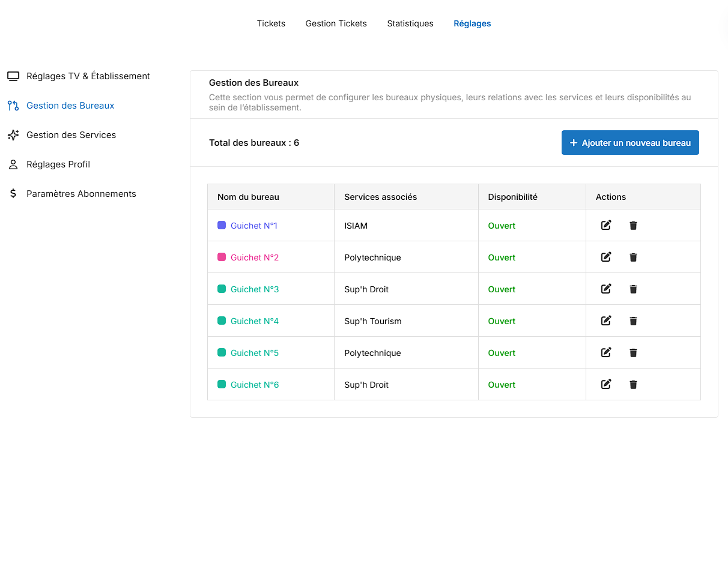This screenshot has width=728, height=575.
Task: Switch to the Gestion Tickets tab
Action: (336, 23)
